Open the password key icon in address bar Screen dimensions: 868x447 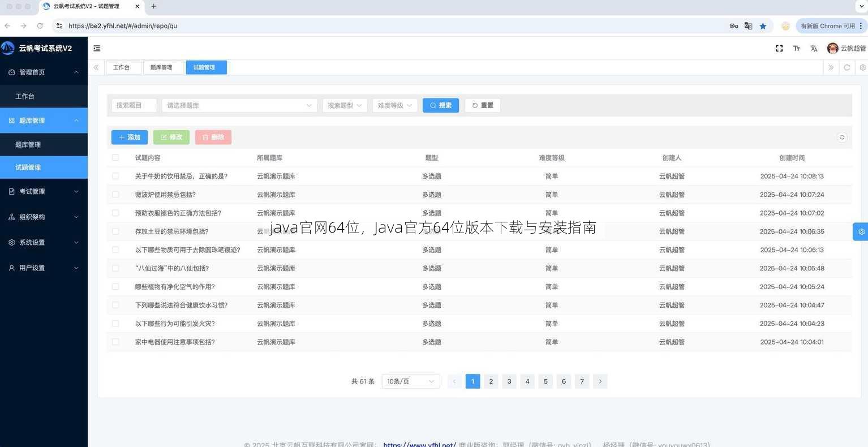pyautogui.click(x=733, y=26)
